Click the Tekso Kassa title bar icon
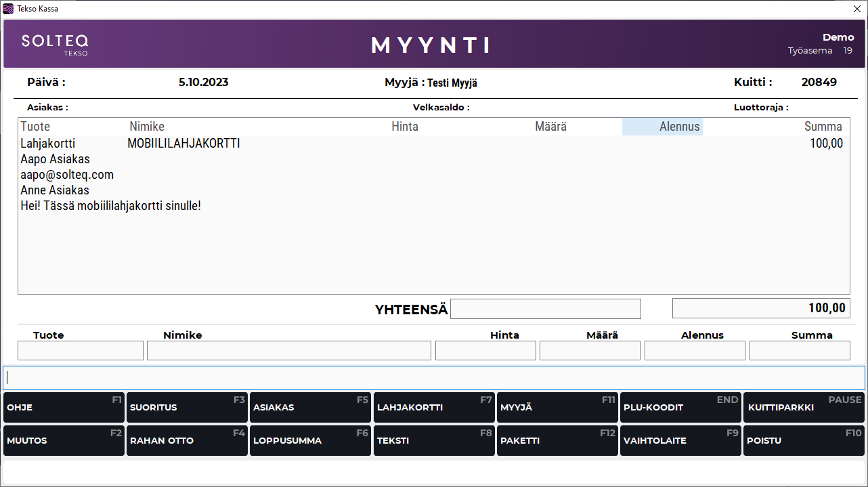This screenshot has width=868, height=487. click(x=8, y=9)
